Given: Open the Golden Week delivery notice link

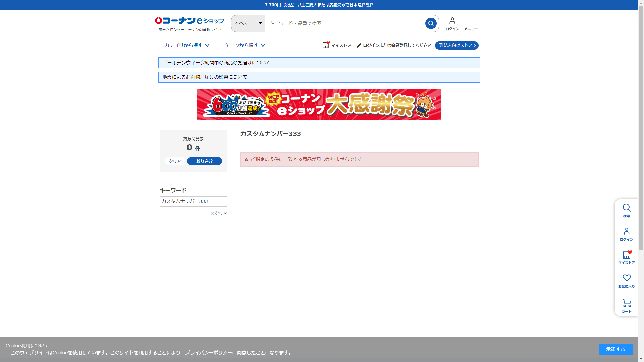Looking at the screenshot, I should [216, 63].
